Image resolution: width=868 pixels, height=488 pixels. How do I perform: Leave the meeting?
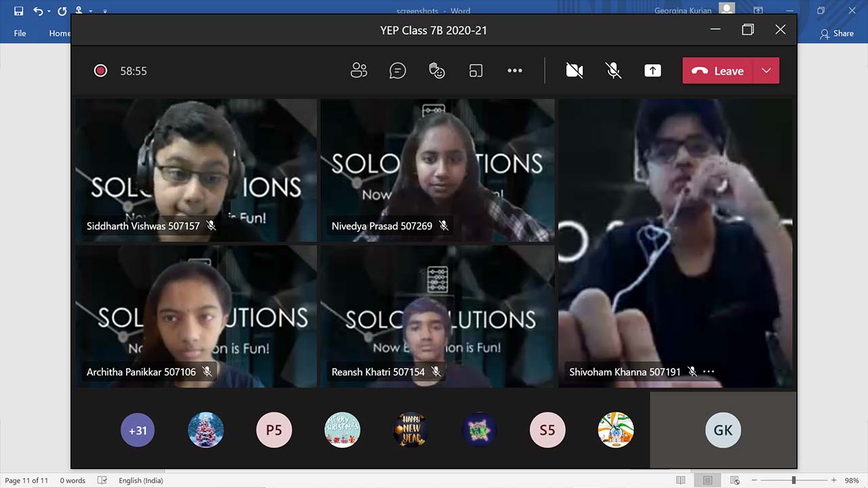(x=719, y=70)
